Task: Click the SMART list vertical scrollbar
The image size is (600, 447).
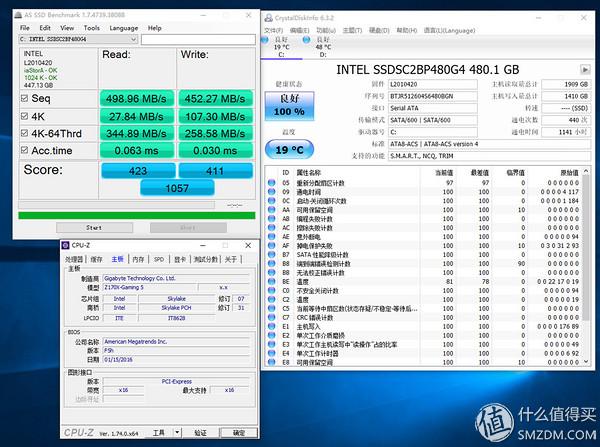Action: [585, 248]
